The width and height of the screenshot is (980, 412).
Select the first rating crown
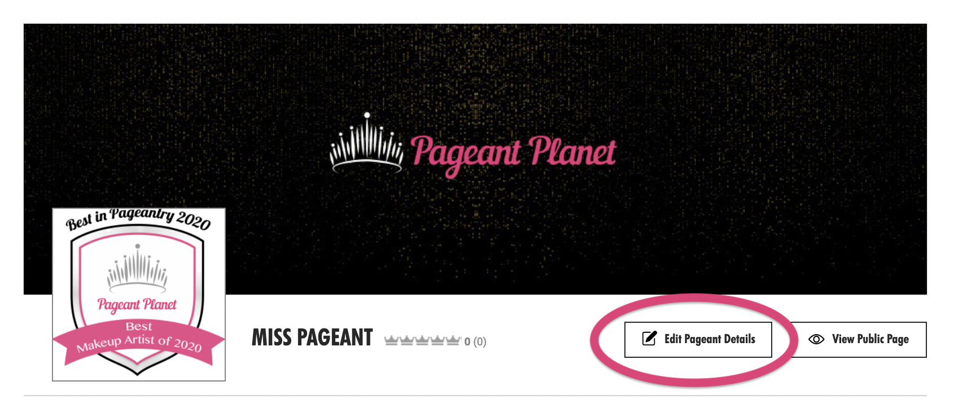pos(392,340)
